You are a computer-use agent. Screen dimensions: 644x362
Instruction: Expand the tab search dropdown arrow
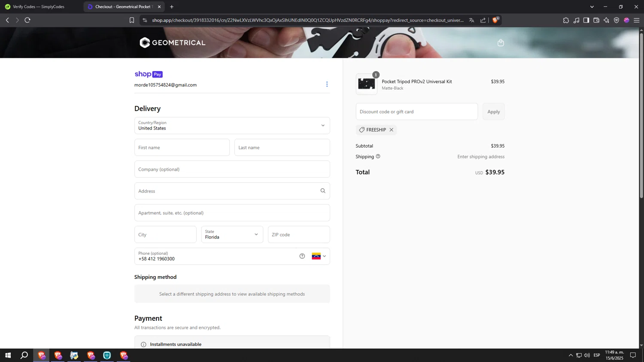coord(592,7)
